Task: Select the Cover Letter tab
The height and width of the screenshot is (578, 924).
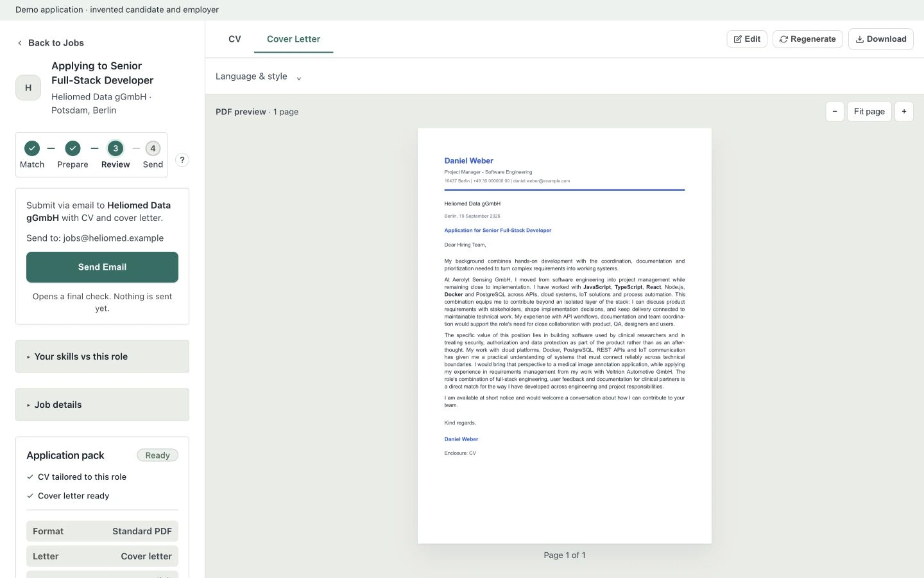Action: click(x=294, y=39)
